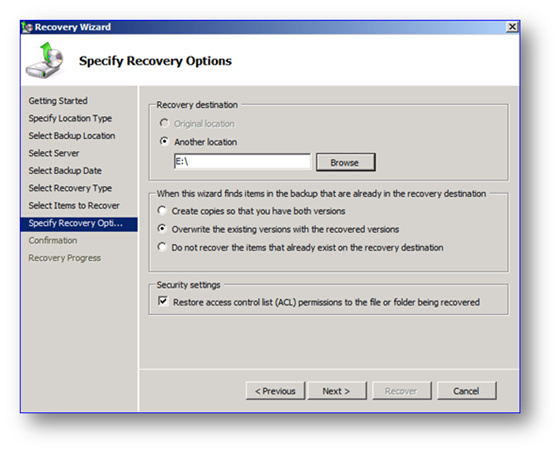
Task: Click the Browse button
Action: pos(345,163)
